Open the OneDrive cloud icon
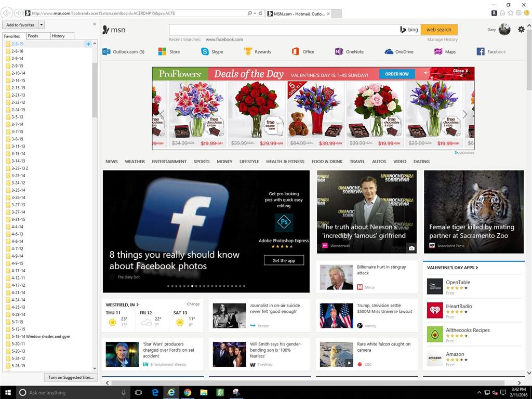532x399 pixels. (389, 51)
